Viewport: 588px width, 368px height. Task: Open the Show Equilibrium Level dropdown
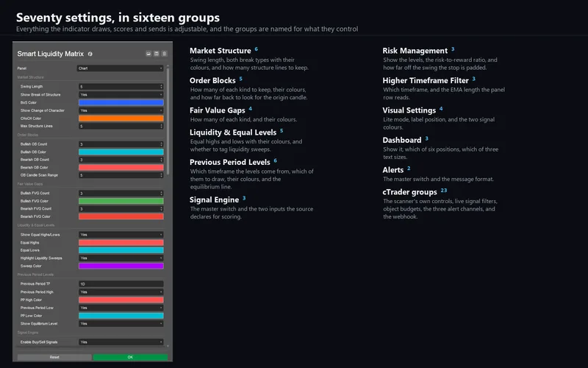[x=121, y=323]
